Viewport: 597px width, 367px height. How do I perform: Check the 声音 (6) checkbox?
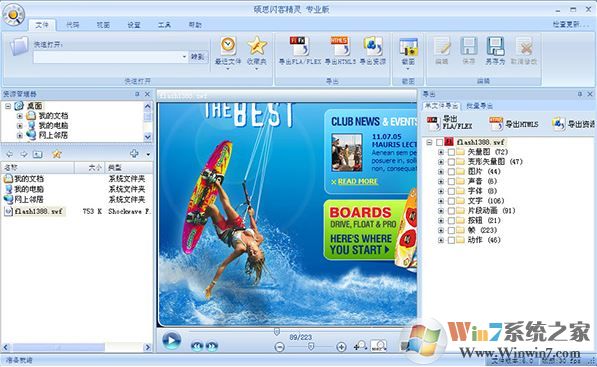451,181
